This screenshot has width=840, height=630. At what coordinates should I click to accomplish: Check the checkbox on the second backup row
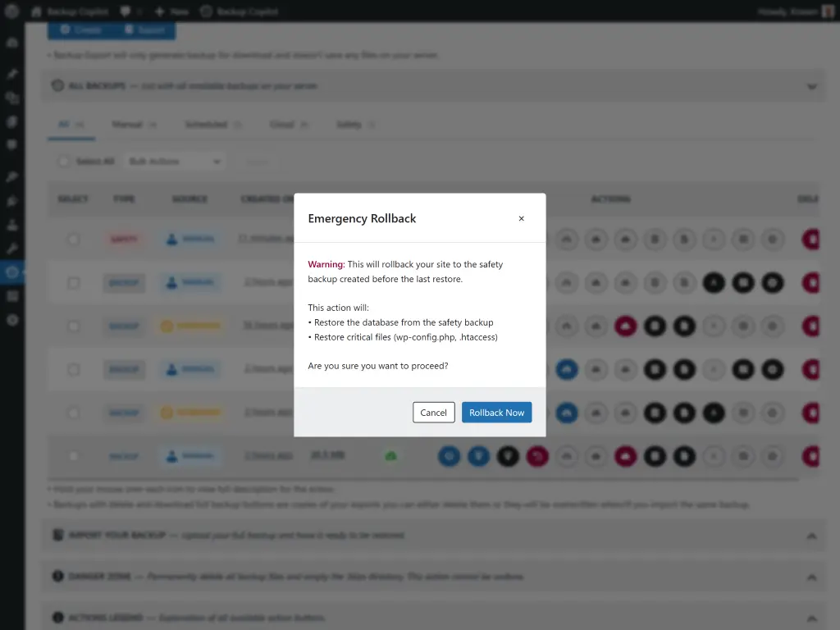pos(73,282)
